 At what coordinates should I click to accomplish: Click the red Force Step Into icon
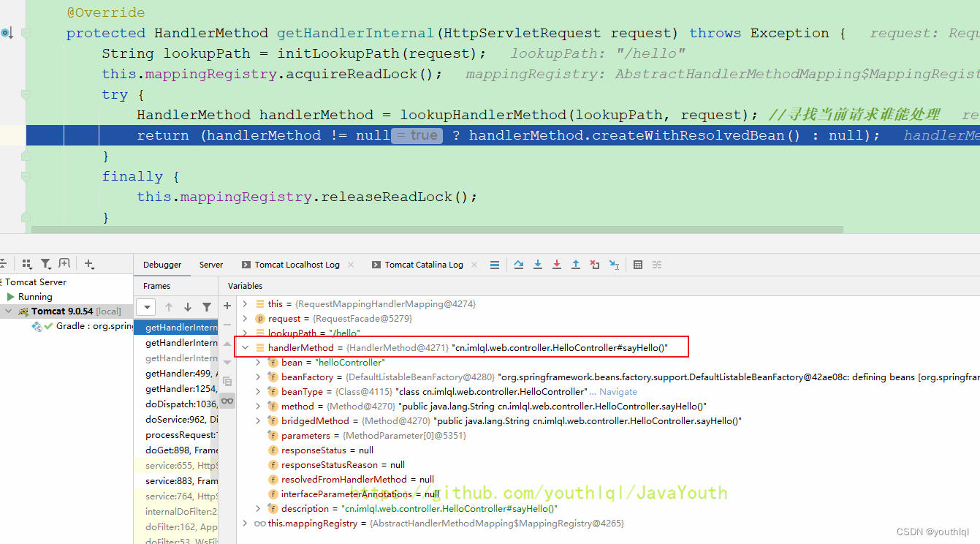click(x=557, y=265)
